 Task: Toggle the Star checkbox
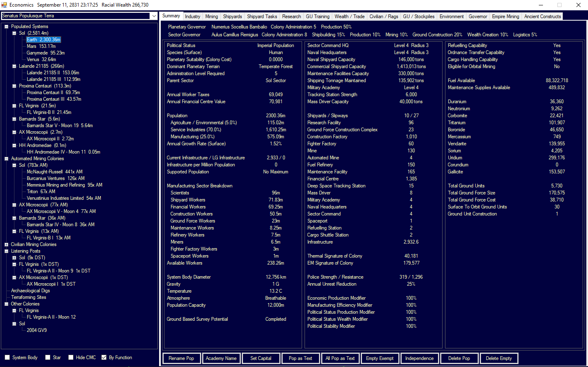click(48, 358)
